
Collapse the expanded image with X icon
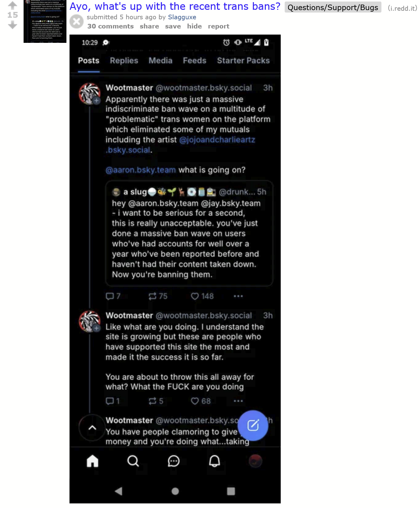coord(77,21)
